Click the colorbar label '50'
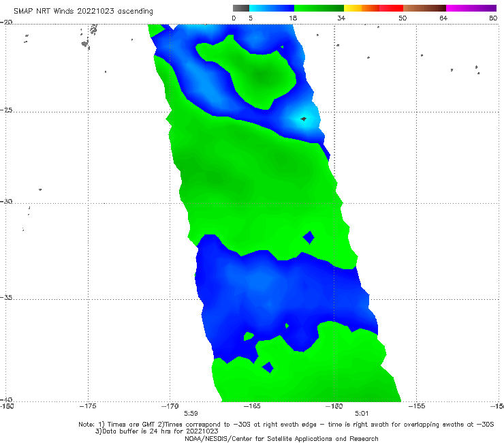This screenshot has height=443, width=504. click(x=403, y=18)
